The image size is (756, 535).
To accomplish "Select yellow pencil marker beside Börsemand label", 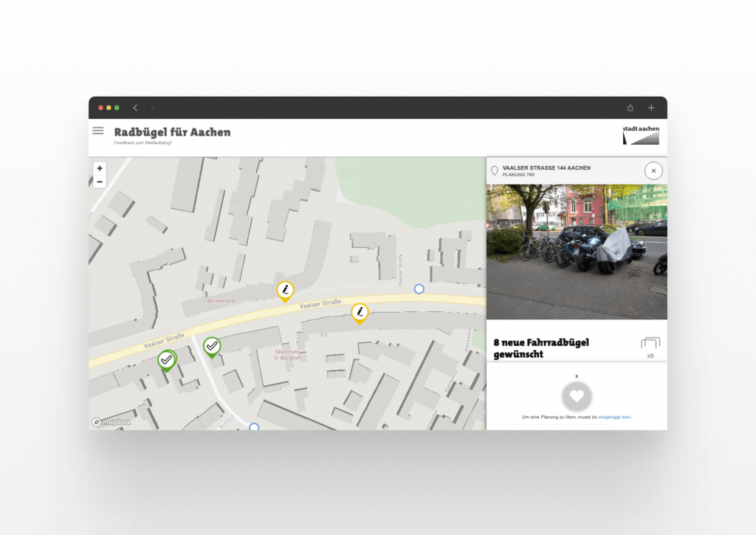I will [x=285, y=290].
